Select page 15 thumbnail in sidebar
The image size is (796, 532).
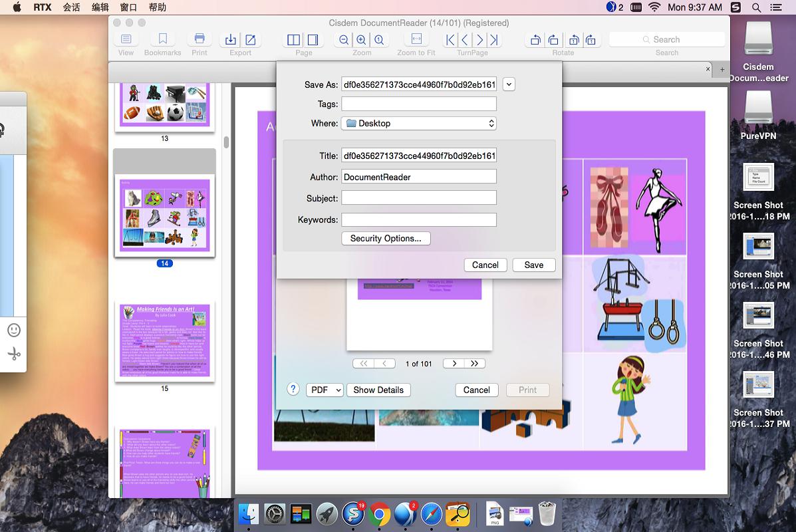[164, 340]
